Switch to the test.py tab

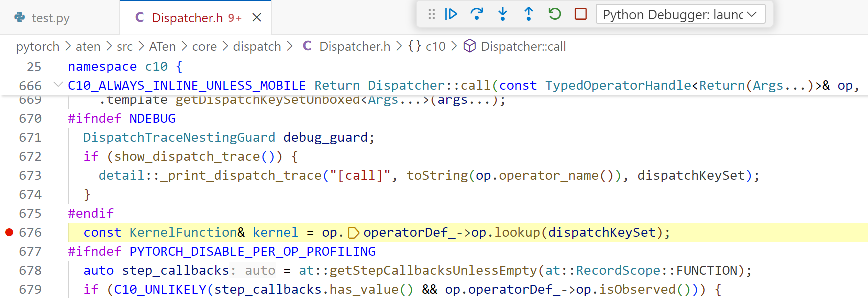[43, 18]
